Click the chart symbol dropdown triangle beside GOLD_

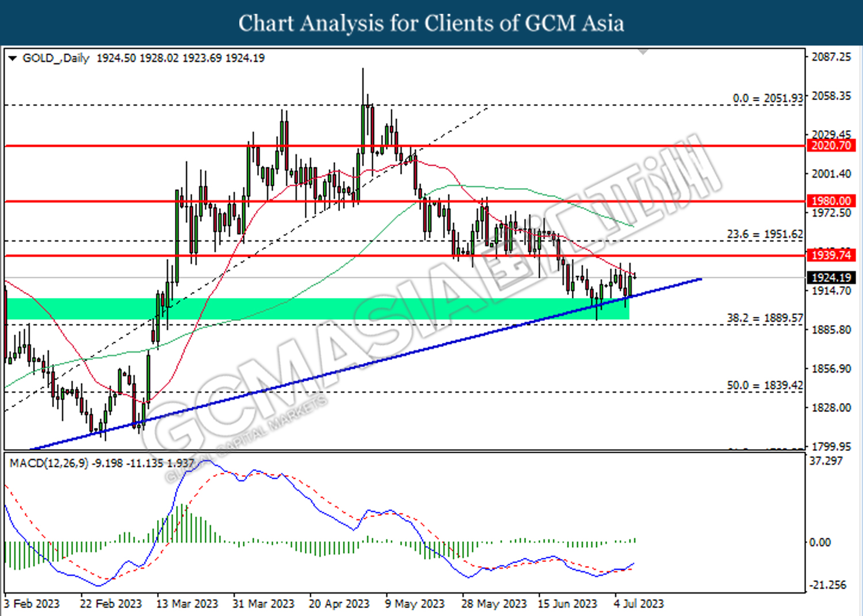(13, 58)
